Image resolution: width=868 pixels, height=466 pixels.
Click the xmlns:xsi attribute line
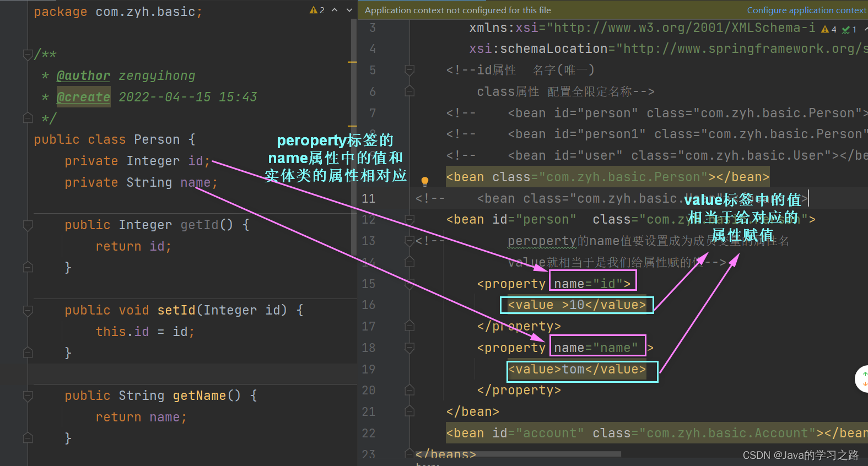point(642,28)
